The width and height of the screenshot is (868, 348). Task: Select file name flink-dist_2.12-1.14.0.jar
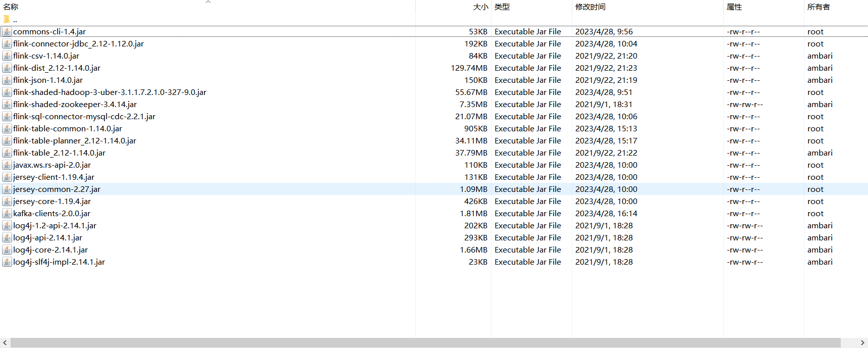[x=57, y=68]
